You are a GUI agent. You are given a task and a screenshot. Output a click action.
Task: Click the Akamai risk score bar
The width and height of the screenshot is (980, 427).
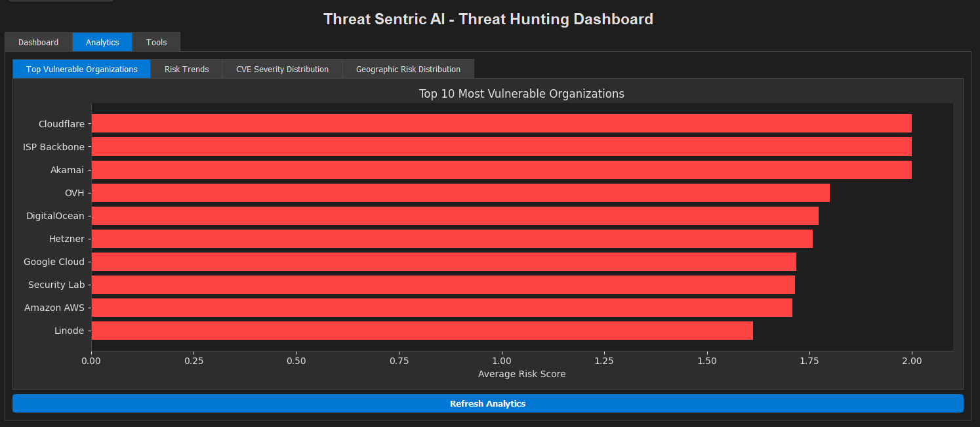coord(501,170)
